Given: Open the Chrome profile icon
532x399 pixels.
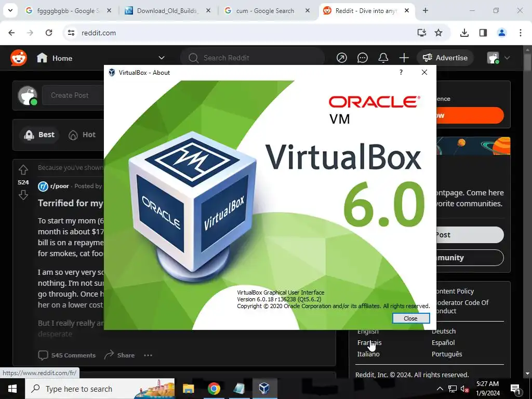Looking at the screenshot, I should pos(502,33).
